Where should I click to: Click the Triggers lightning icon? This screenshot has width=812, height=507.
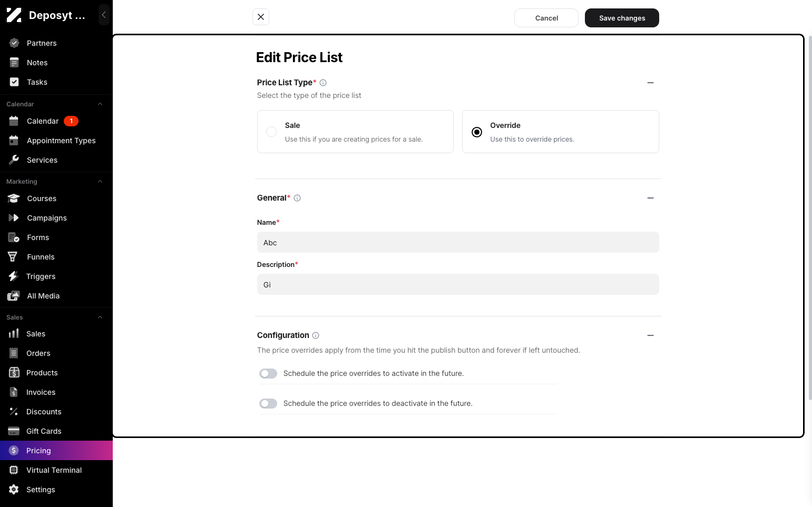click(x=14, y=276)
